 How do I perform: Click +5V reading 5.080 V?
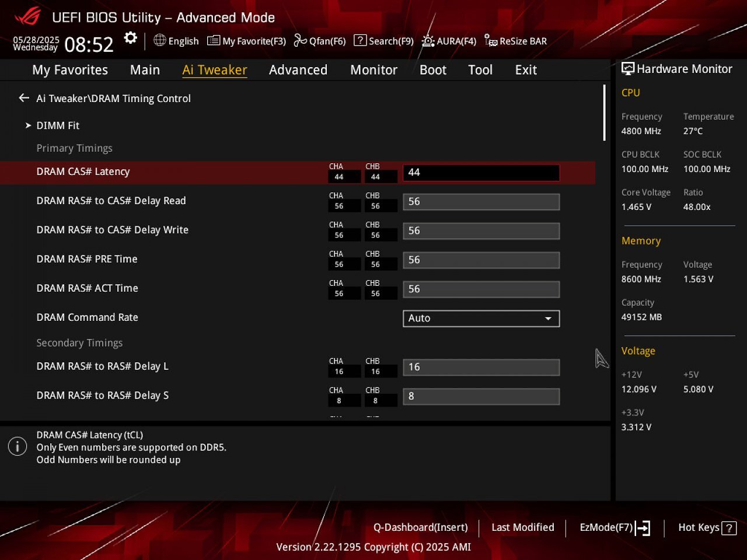(x=698, y=389)
